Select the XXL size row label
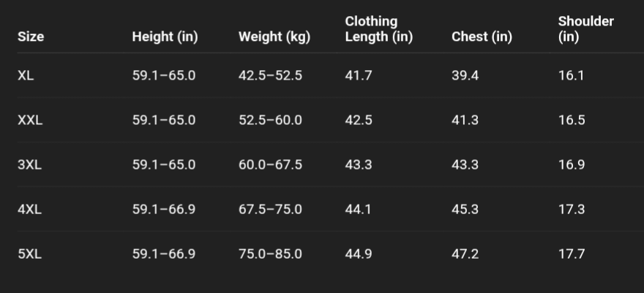The image size is (644, 293). (x=30, y=120)
